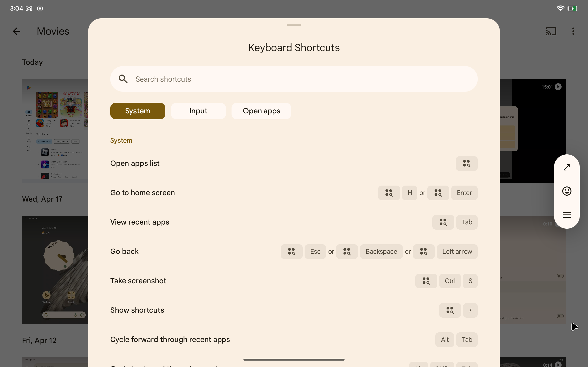Click the expand to fullscreen icon
The height and width of the screenshot is (367, 588).
(567, 167)
